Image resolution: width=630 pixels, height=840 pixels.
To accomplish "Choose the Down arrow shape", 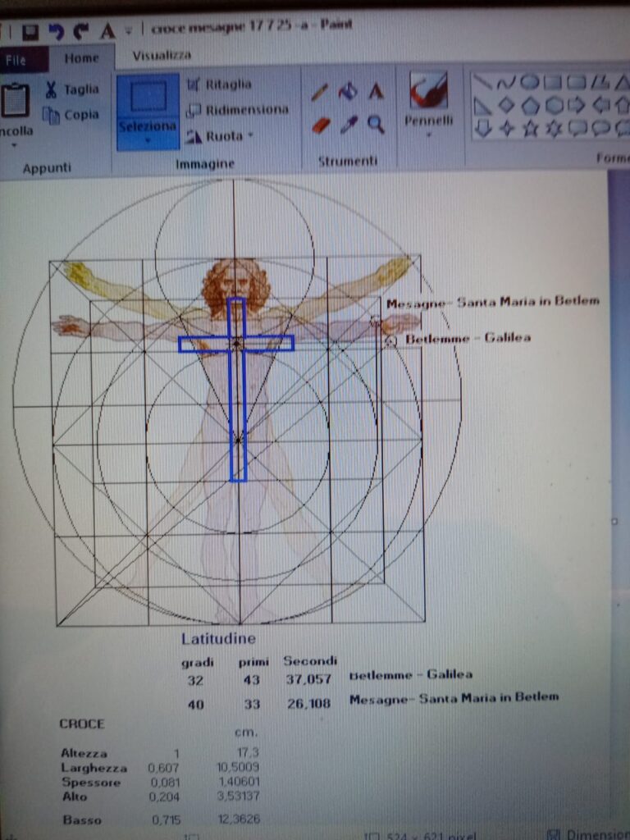I will 484,129.
